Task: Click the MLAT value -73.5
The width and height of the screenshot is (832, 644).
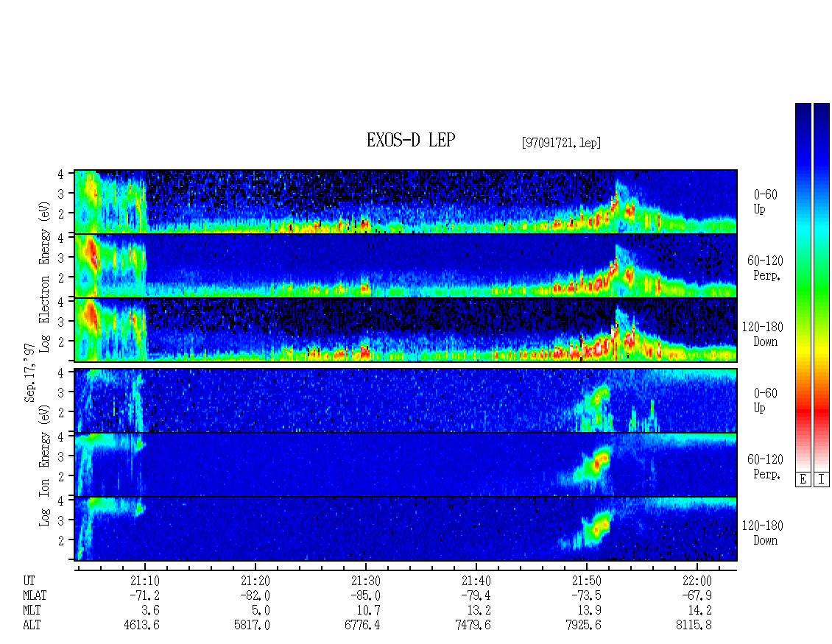Action: coord(586,595)
